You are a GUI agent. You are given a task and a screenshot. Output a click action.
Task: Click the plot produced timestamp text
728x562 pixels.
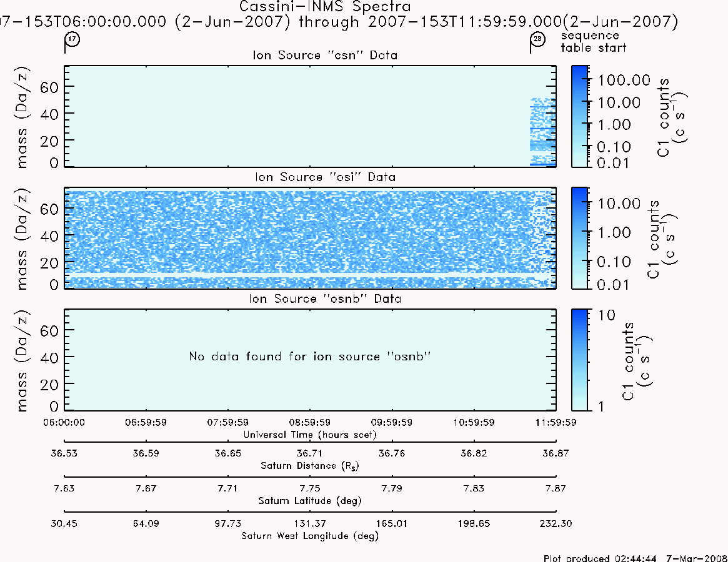click(x=636, y=558)
